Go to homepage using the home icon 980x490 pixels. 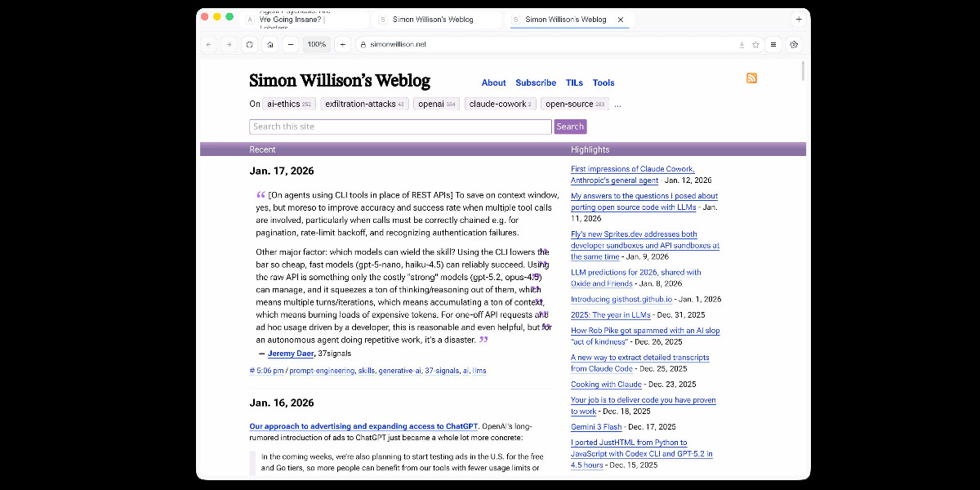pyautogui.click(x=269, y=45)
